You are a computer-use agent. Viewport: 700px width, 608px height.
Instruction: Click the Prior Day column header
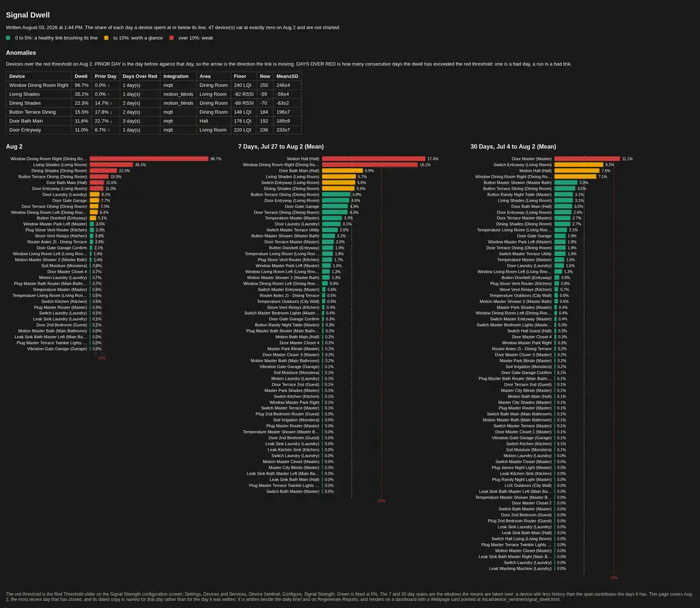[x=105, y=77]
